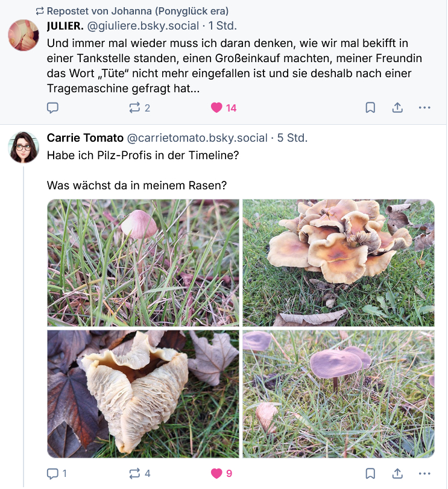Image resolution: width=448 pixels, height=489 pixels.
Task: Open more options on Carrie Tomato's post
Action: (424, 474)
